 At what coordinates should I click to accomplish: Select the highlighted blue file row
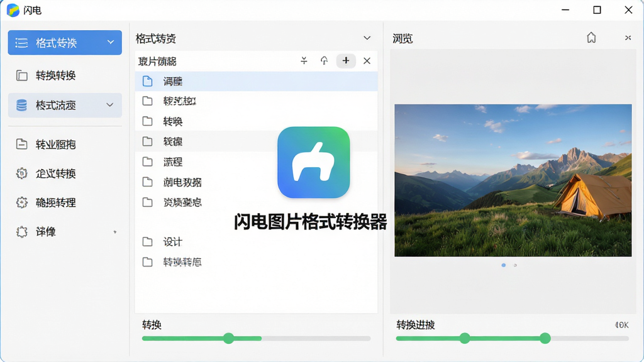pyautogui.click(x=257, y=81)
